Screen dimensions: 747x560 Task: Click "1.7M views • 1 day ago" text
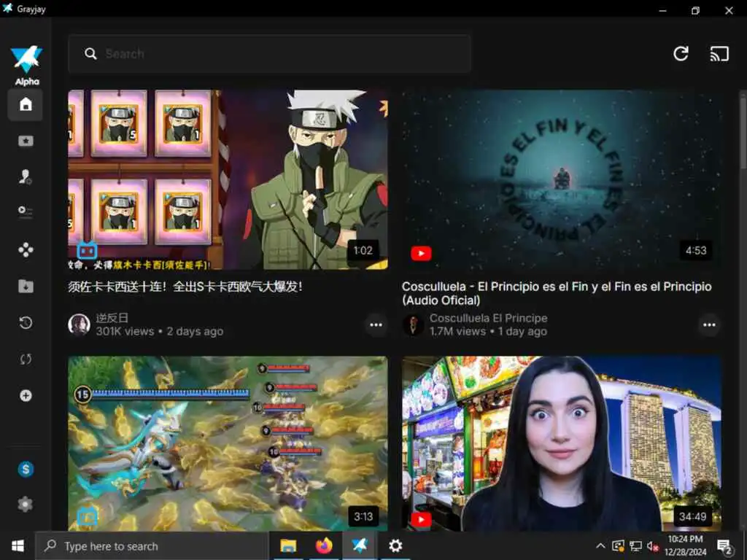click(488, 332)
